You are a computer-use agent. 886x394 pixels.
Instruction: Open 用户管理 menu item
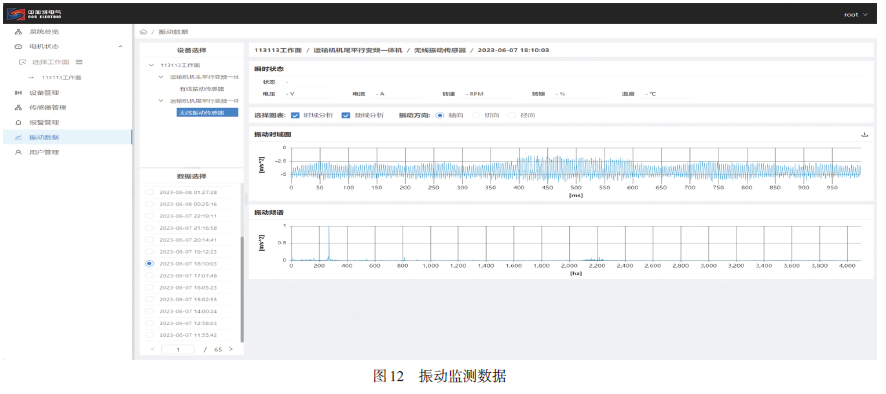click(x=44, y=152)
